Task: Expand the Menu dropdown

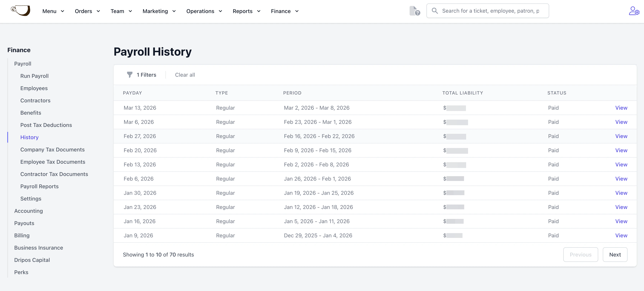Action: pyautogui.click(x=53, y=11)
